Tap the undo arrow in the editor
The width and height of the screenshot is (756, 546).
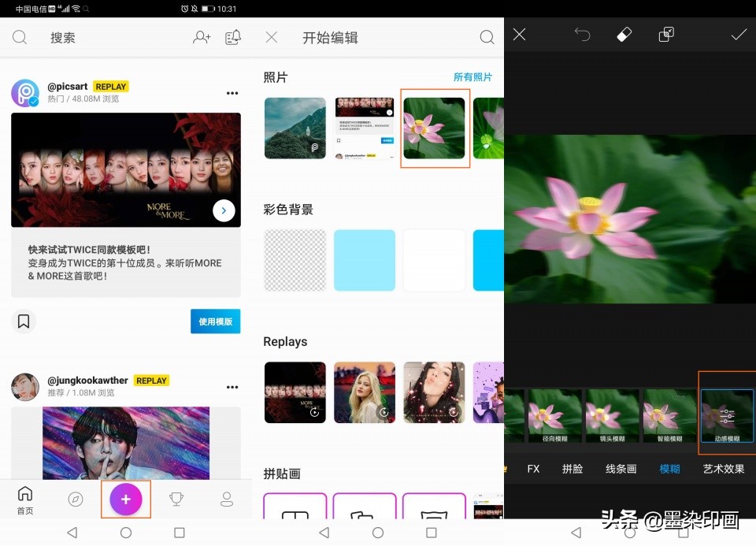tap(583, 34)
